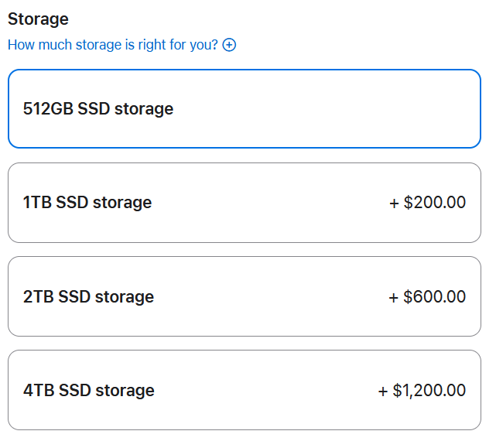The width and height of the screenshot is (496, 448).
Task: Select the 512GB SSD storage option
Action: coord(244,108)
